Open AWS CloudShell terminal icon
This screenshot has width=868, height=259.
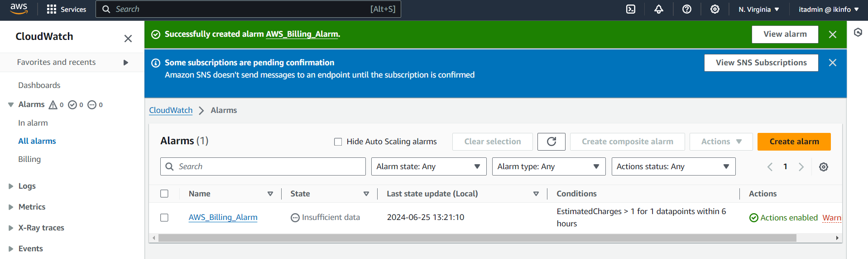coord(631,9)
